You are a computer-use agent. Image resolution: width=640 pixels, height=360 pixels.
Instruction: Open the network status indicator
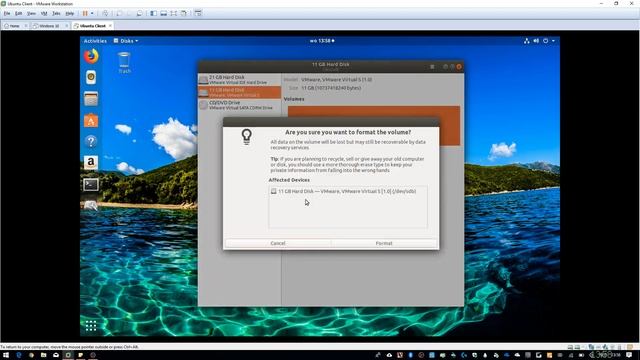point(527,41)
